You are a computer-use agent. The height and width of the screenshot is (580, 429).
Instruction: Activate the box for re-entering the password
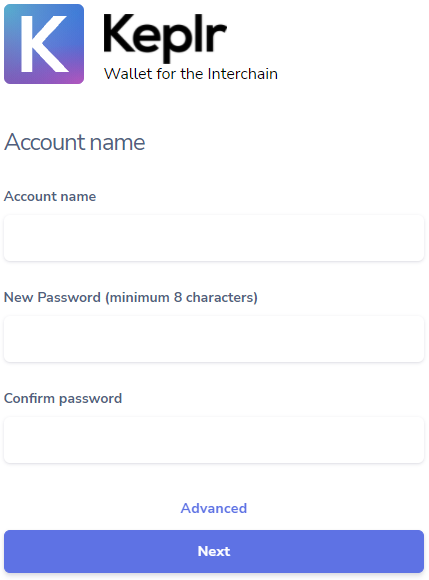tap(214, 440)
